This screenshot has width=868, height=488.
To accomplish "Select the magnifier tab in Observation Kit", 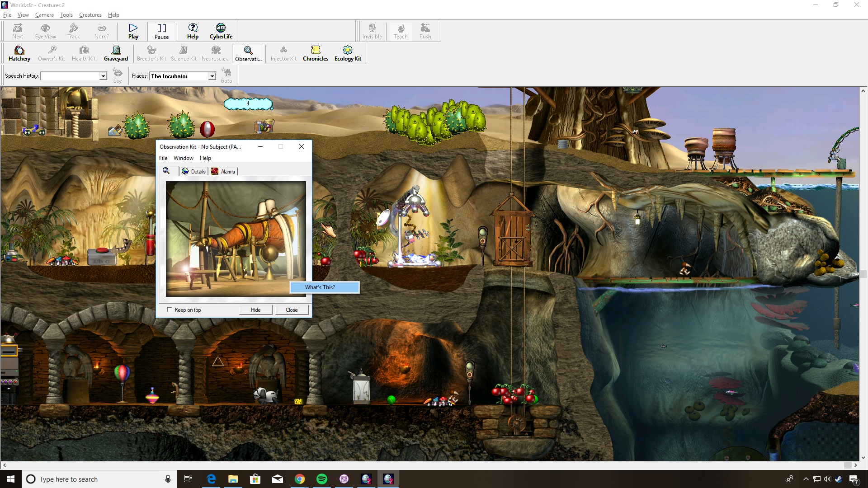I will [166, 171].
